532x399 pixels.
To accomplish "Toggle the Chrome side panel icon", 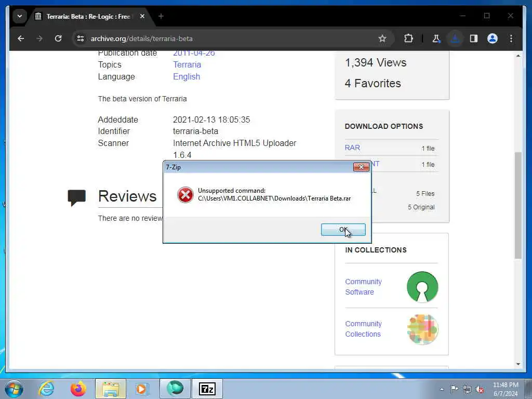I will coord(474,38).
